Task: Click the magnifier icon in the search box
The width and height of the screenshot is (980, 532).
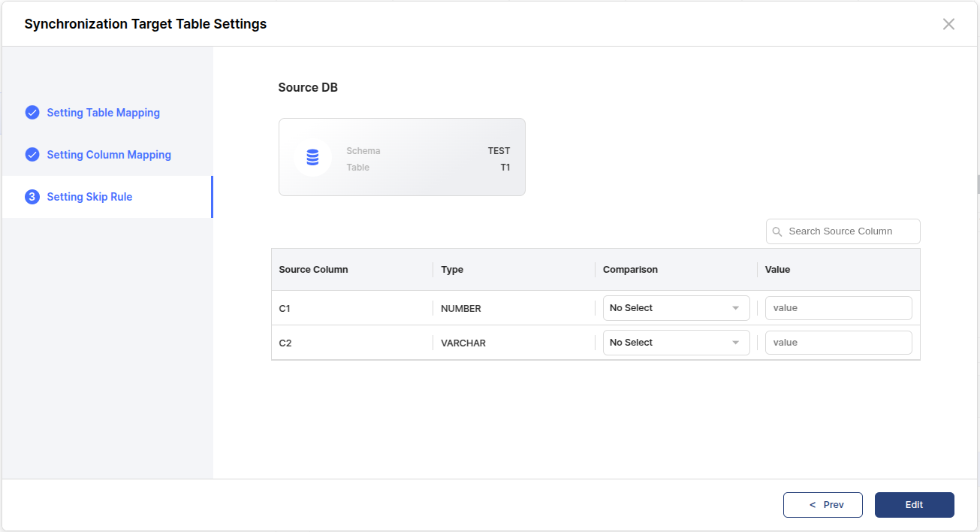Action: pyautogui.click(x=777, y=231)
